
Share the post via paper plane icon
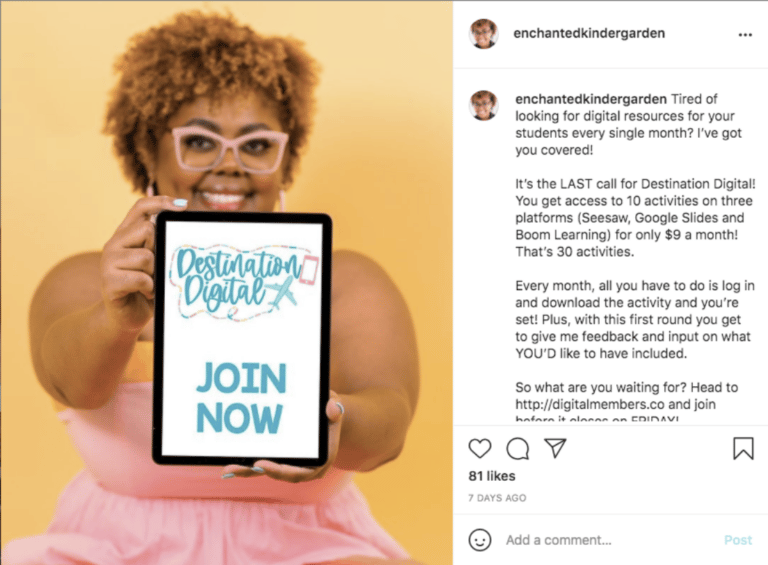(x=555, y=447)
